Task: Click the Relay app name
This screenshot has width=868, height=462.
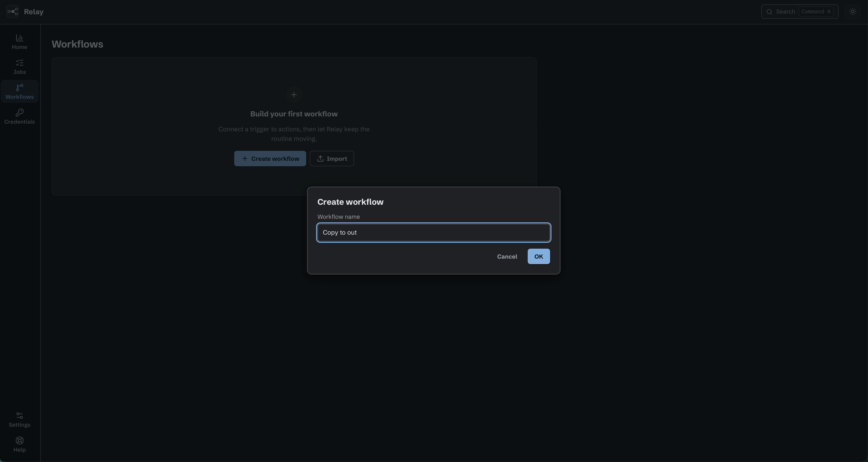Action: click(34, 12)
